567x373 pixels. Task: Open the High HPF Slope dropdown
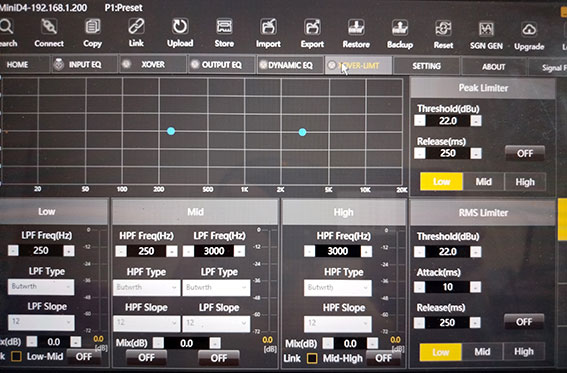(337, 323)
